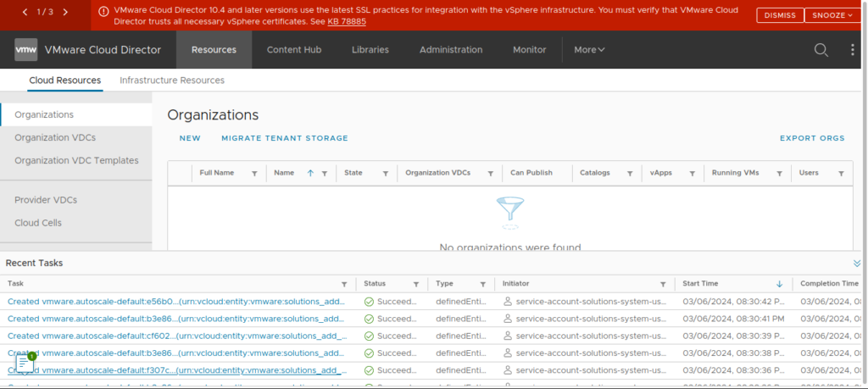
Task: Switch to the Infrastructure Resources tab
Action: tap(172, 81)
